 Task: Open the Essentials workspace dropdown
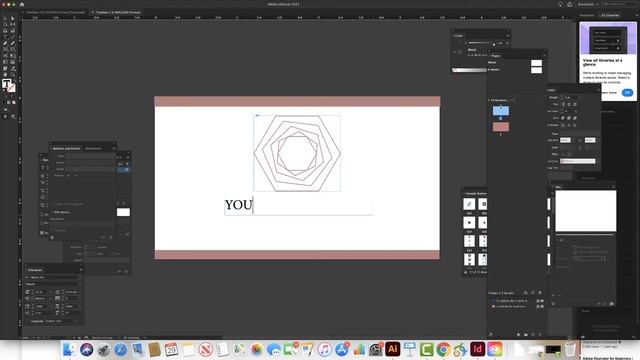pyautogui.click(x=588, y=4)
